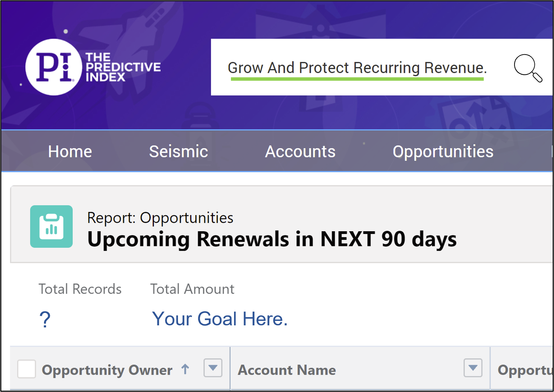
Task: Open the Opportunity Owner column dropdown
Action: click(213, 368)
